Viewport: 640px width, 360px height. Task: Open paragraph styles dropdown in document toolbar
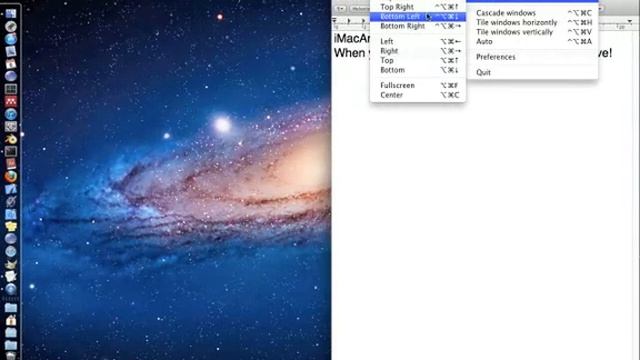click(x=340, y=9)
